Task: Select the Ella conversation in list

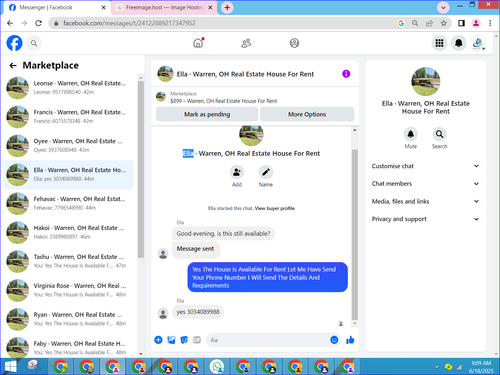Action: click(x=69, y=175)
